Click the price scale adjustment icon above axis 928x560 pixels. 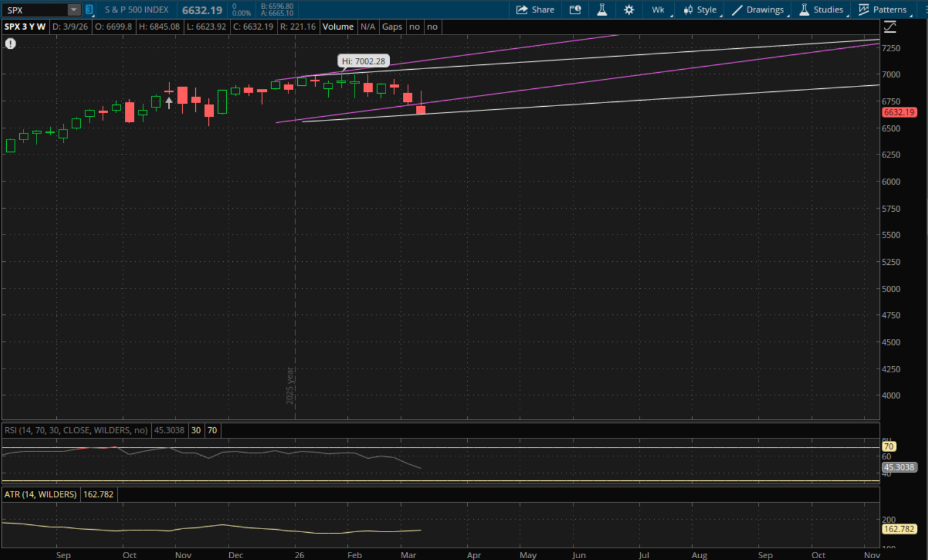[890, 27]
